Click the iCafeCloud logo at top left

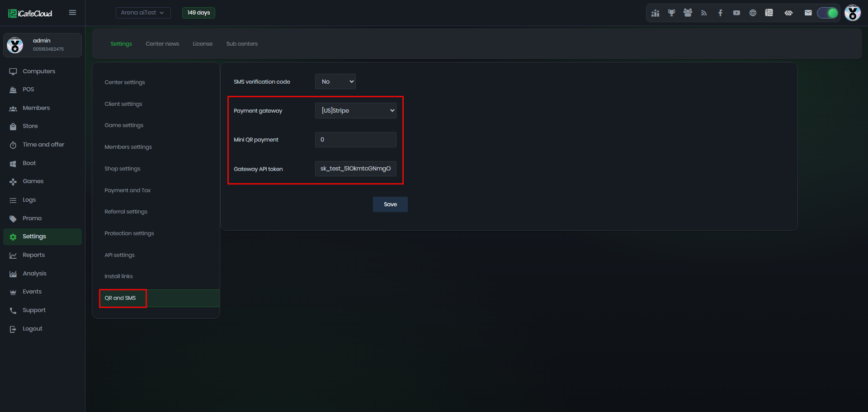tap(30, 14)
